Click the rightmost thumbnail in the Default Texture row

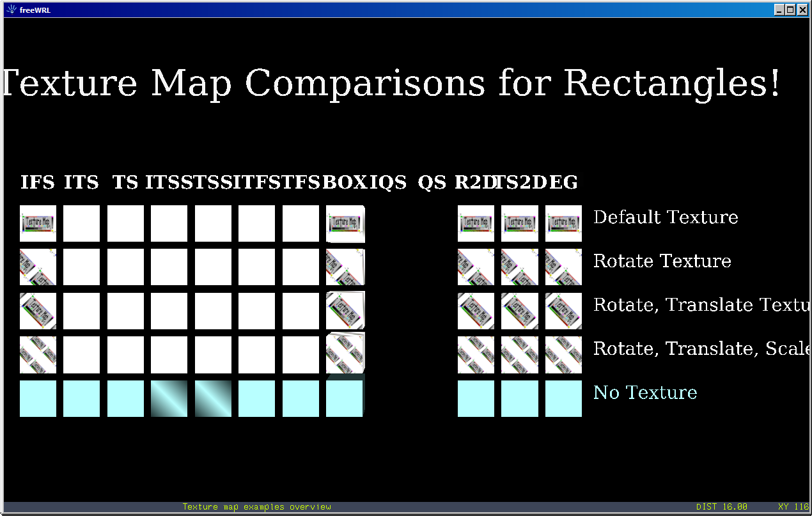tap(563, 223)
